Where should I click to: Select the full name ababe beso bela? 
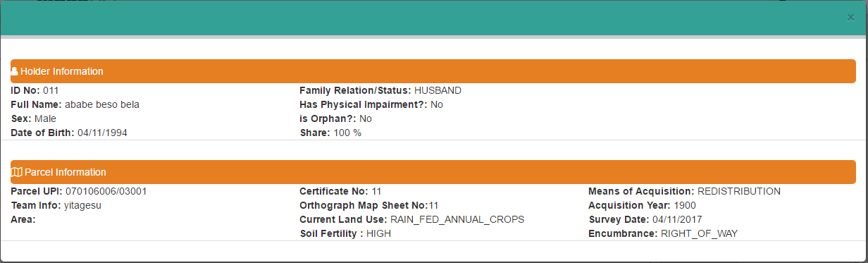pos(102,104)
